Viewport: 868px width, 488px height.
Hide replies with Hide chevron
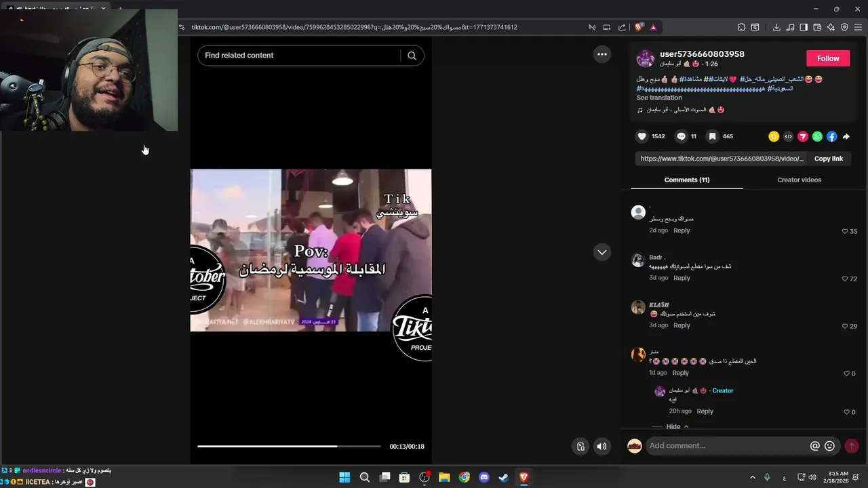tap(677, 426)
